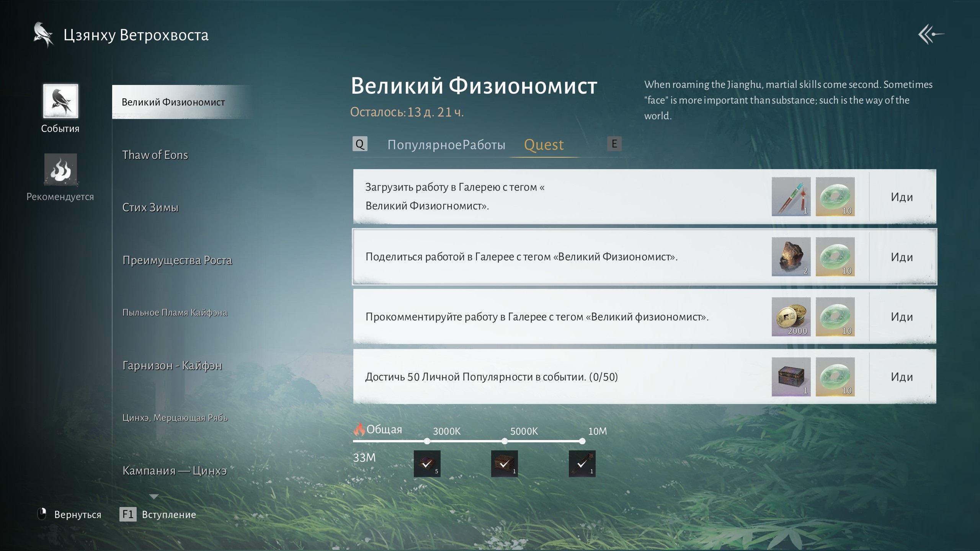980x551 pixels.
Task: Switch to the ПопулярноеРаботы tab
Action: point(446,145)
